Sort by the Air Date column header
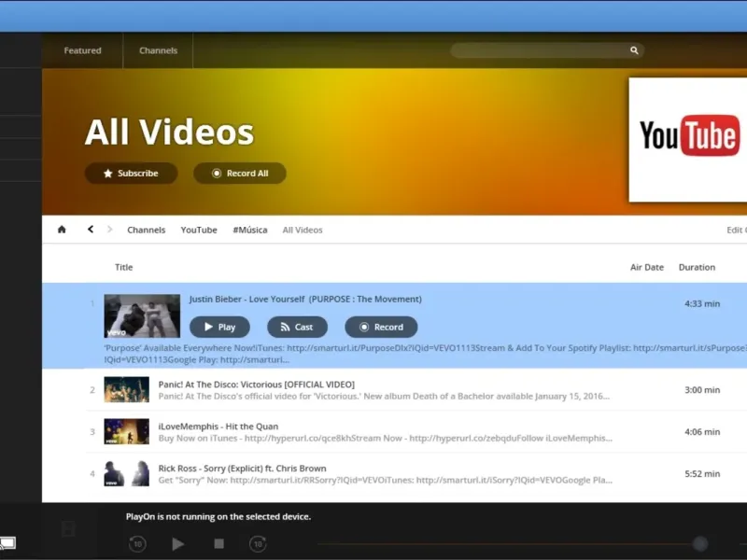The image size is (747, 560). point(647,267)
